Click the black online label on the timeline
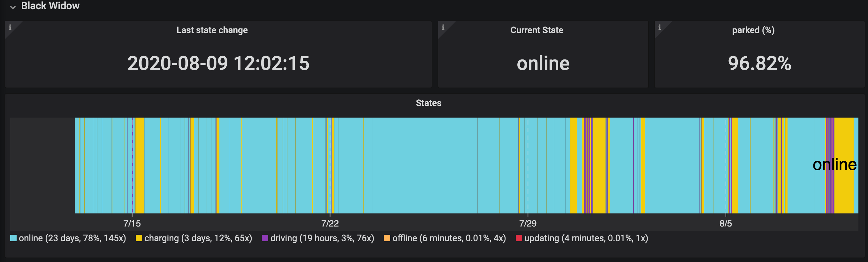The height and width of the screenshot is (262, 868). click(x=834, y=165)
